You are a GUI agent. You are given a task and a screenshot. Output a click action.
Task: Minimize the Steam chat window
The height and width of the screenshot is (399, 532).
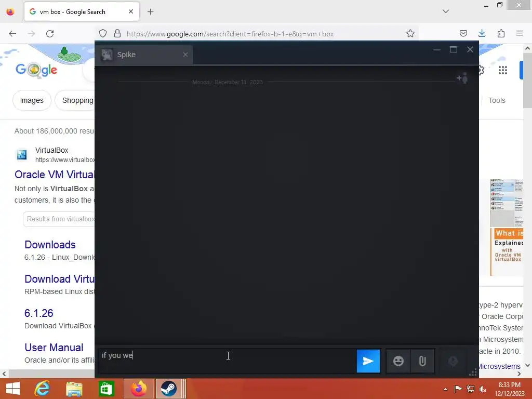tap(436, 49)
